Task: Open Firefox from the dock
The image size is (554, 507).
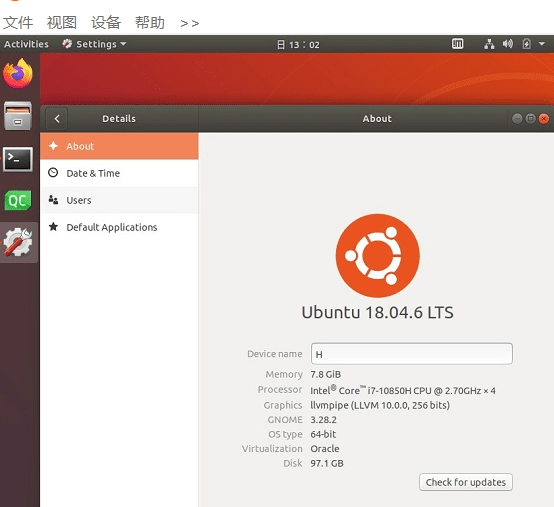Action: pyautogui.click(x=18, y=74)
